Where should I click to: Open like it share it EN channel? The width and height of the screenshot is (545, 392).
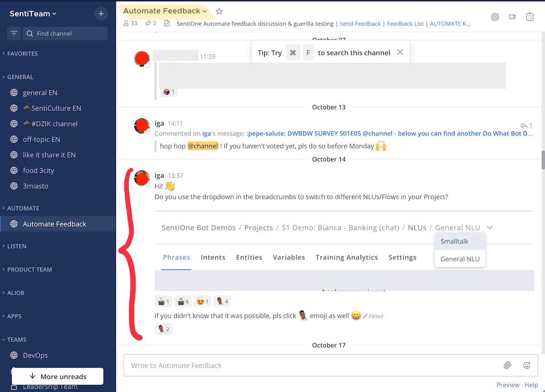point(58,155)
